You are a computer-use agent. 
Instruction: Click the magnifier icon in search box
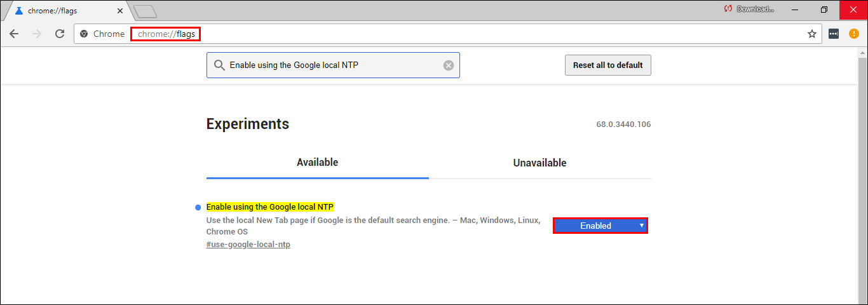click(219, 65)
